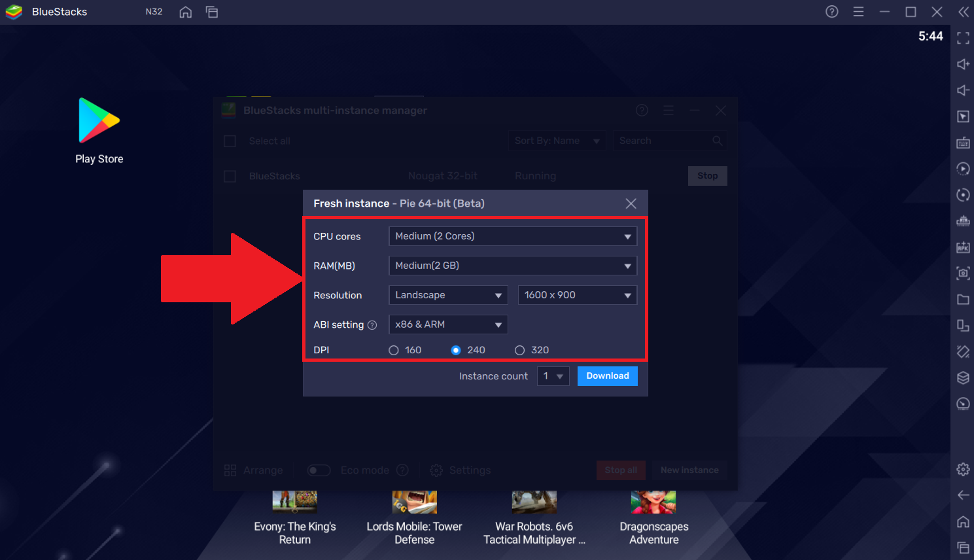This screenshot has width=974, height=560.
Task: Open media folder icon in sidebar
Action: coord(963,300)
